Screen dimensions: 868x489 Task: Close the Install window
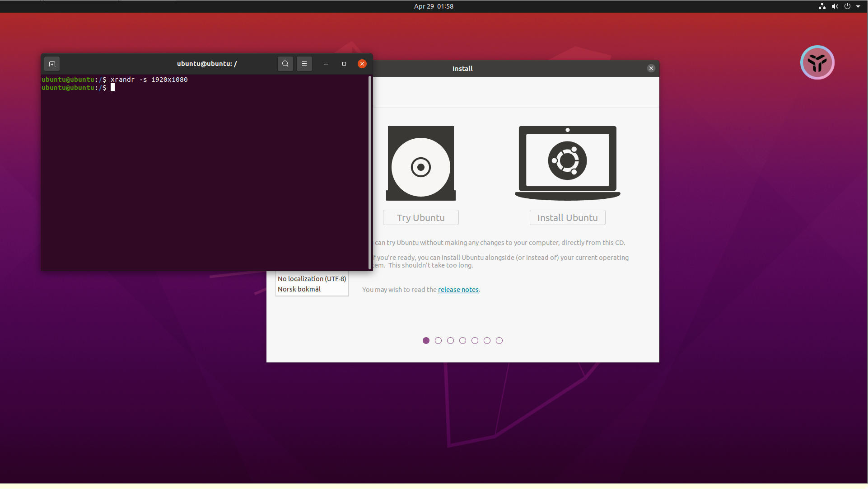651,68
